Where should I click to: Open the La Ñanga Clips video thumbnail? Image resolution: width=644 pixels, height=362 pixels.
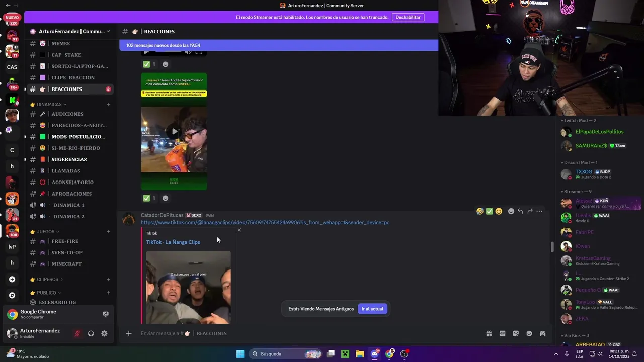(188, 287)
